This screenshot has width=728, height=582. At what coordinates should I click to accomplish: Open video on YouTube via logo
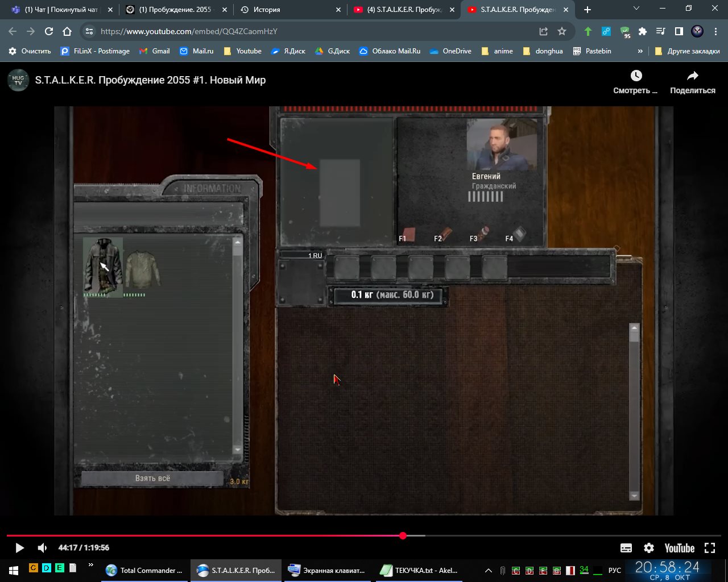(679, 548)
